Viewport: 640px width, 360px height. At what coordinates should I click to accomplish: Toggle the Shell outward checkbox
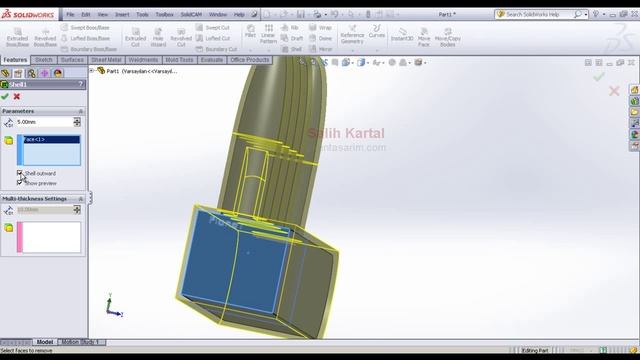tap(20, 173)
